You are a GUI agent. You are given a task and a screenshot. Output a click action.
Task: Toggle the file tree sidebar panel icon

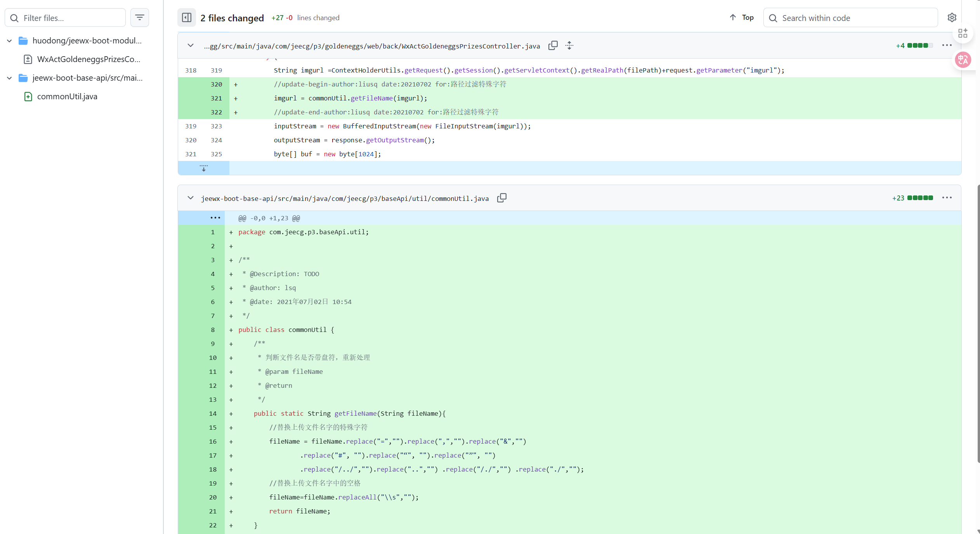[186, 18]
